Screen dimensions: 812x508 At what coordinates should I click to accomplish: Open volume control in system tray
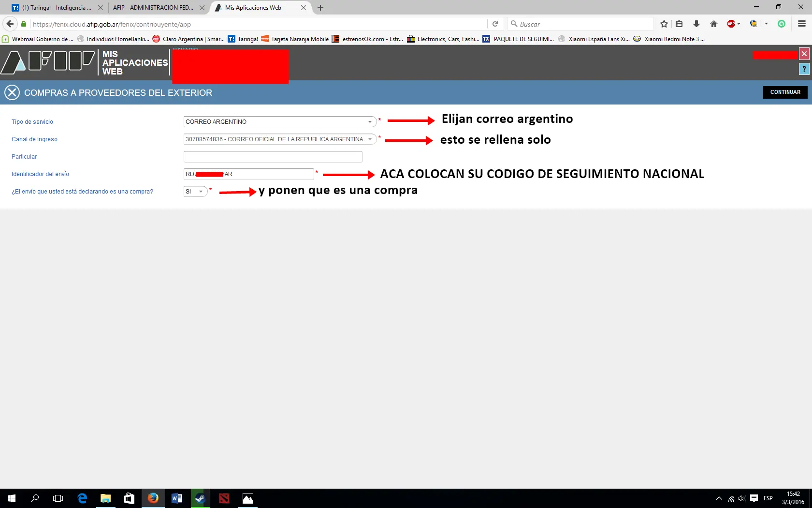(742, 498)
